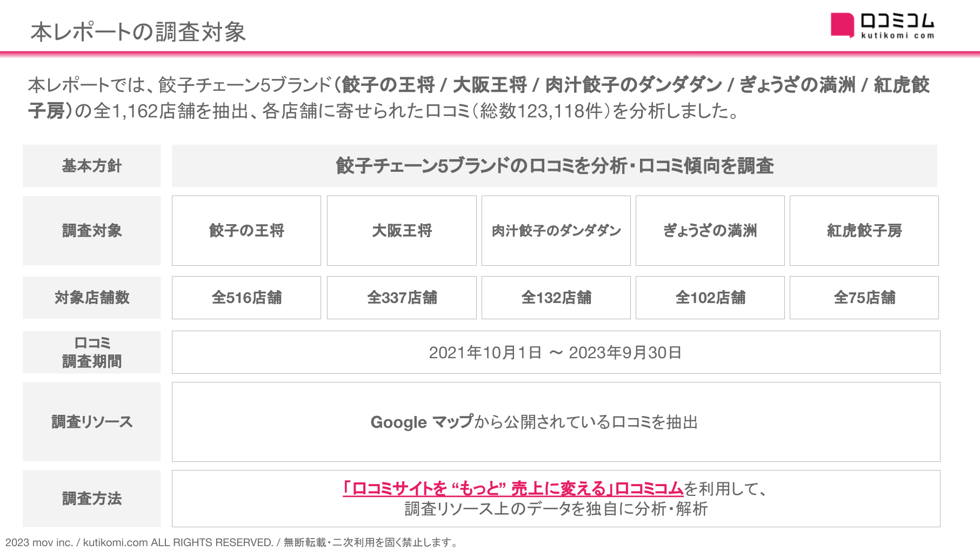Image resolution: width=980 pixels, height=551 pixels.
Task: Click the 基本方針 row label
Action: [92, 166]
